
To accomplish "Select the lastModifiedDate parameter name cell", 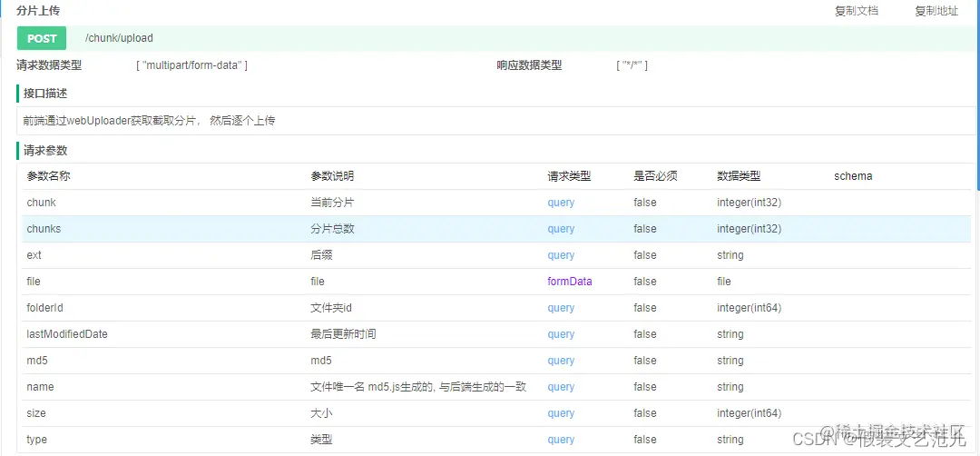I will [x=67, y=334].
